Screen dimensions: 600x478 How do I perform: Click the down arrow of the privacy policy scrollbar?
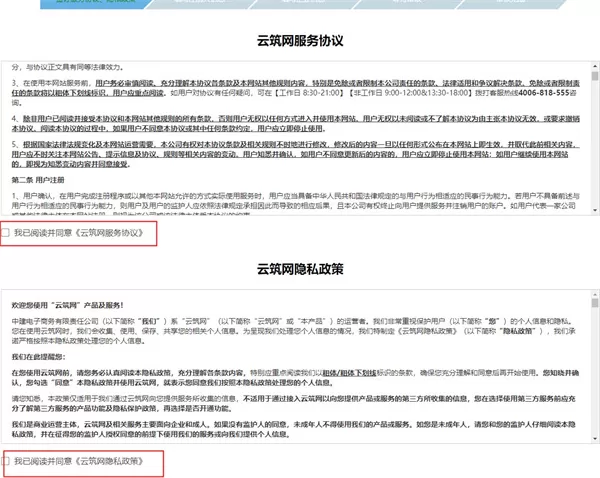(595, 439)
